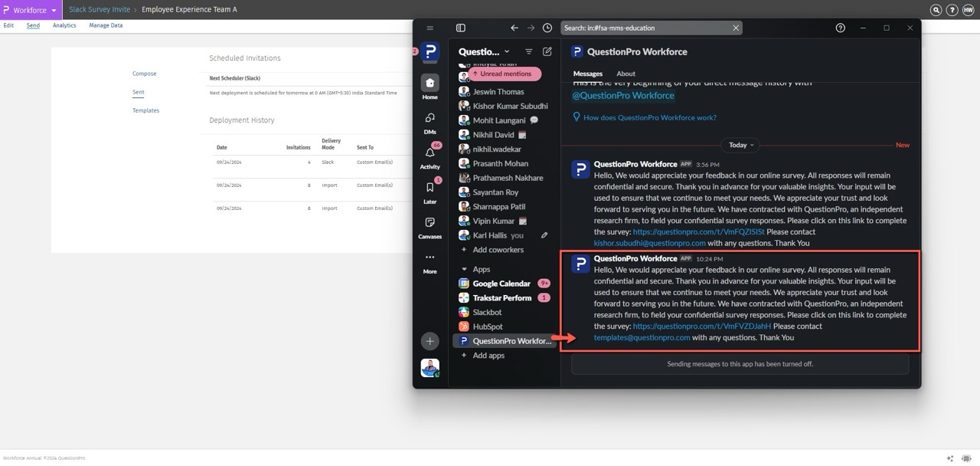The width and height of the screenshot is (980, 466).
Task: Click kishor.subudhi@questionpro.com email link
Action: click(650, 243)
